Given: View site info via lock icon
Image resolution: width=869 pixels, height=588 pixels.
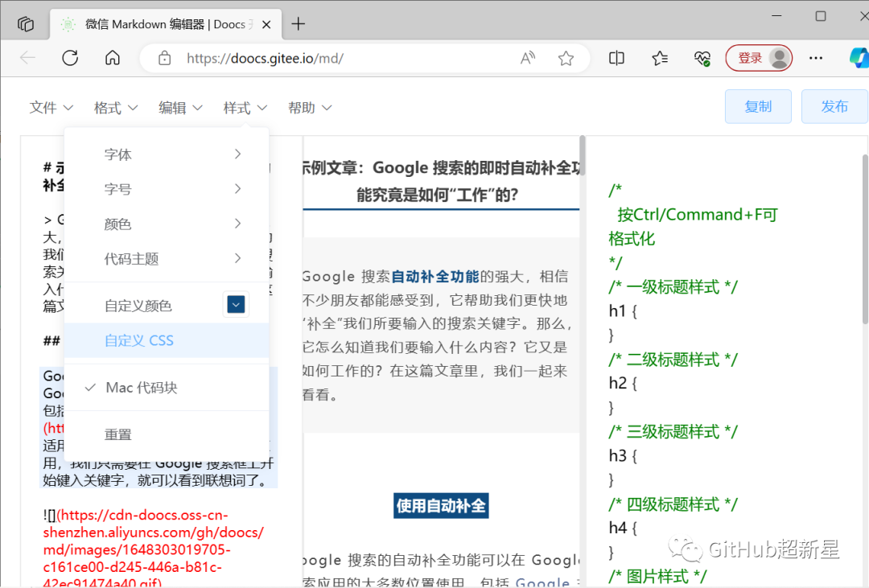Looking at the screenshot, I should point(165,58).
